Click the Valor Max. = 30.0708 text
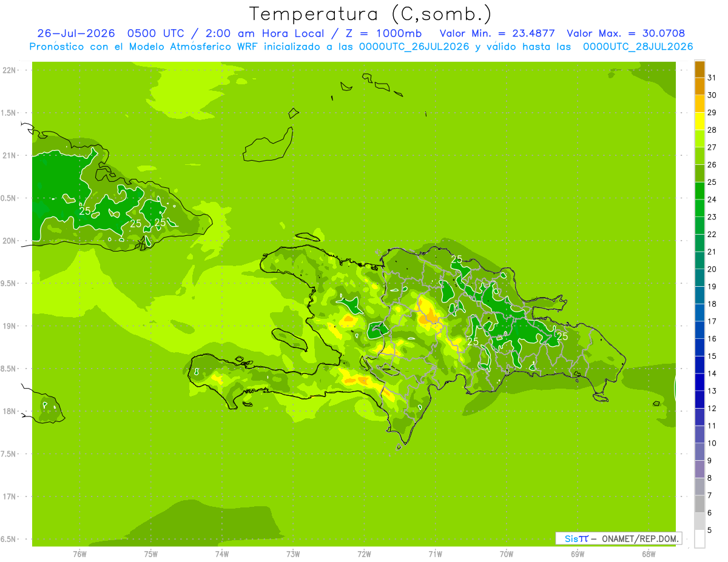The height and width of the screenshot is (562, 728). click(626, 33)
